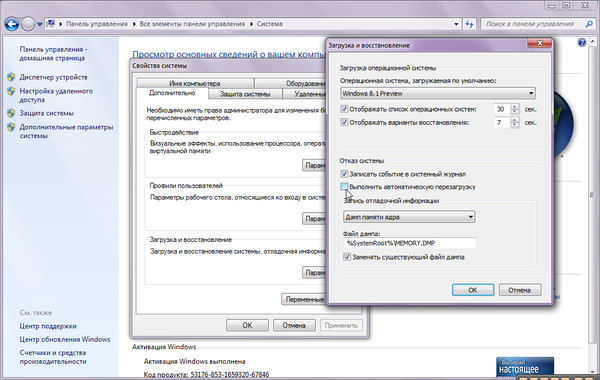Image resolution: width=600 pixels, height=380 pixels.
Task: Open Дополнительные параметры системы link
Action: tap(66, 131)
